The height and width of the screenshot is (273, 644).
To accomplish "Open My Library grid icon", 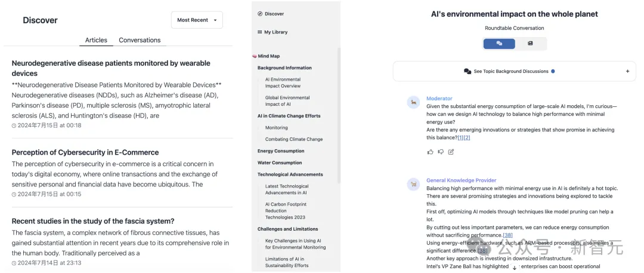I will point(260,32).
